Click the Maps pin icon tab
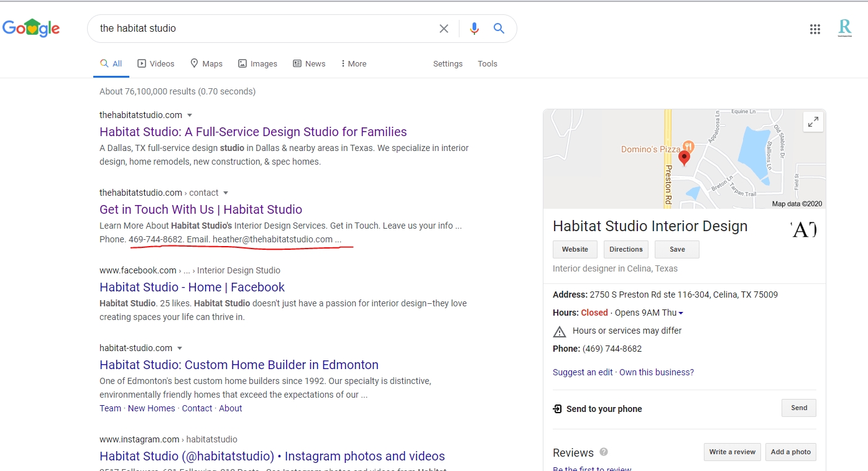The height and width of the screenshot is (471, 868). pyautogui.click(x=193, y=63)
